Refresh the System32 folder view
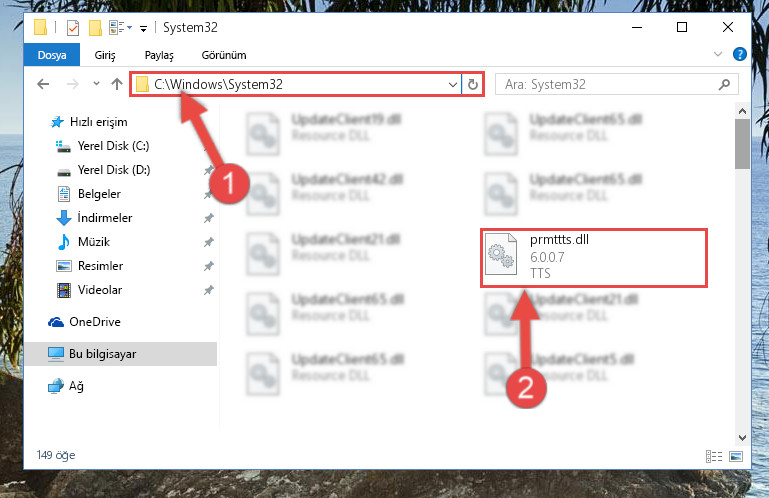 point(473,84)
